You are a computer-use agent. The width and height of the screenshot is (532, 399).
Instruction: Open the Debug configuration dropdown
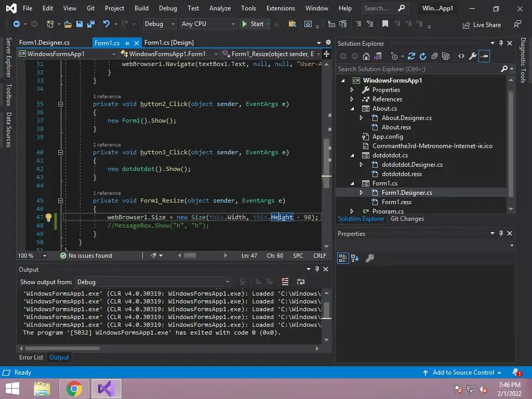(159, 24)
